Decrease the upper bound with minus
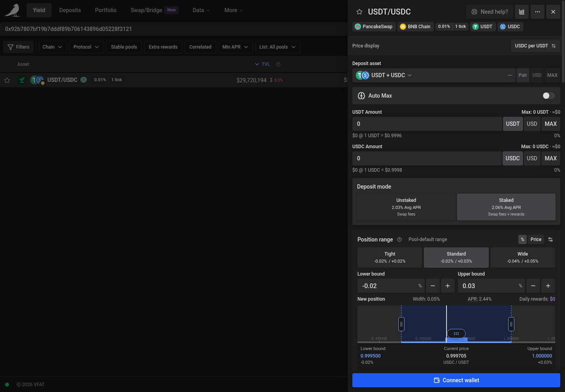The width and height of the screenshot is (565, 392). (533, 286)
